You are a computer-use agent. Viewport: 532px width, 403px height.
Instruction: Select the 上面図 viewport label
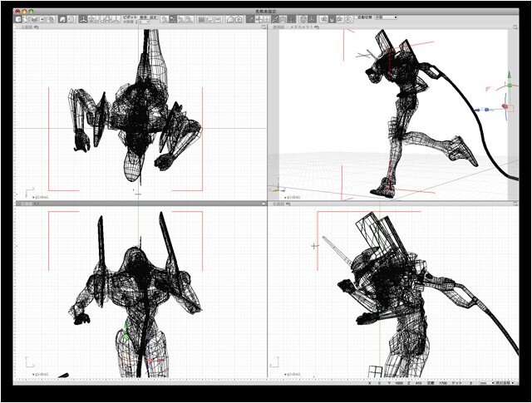26,27
